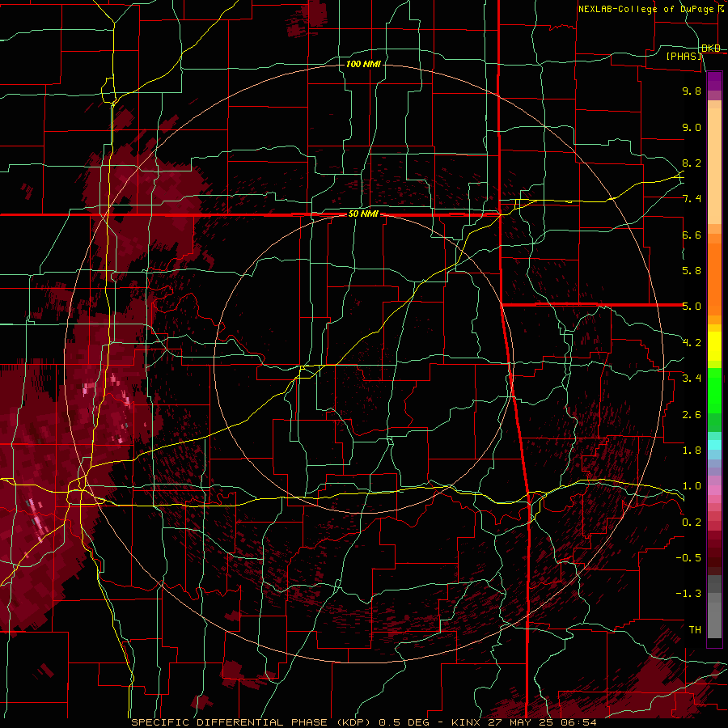Select the 0.2 scale value
This screenshot has height=728, width=728.
pos(692,523)
